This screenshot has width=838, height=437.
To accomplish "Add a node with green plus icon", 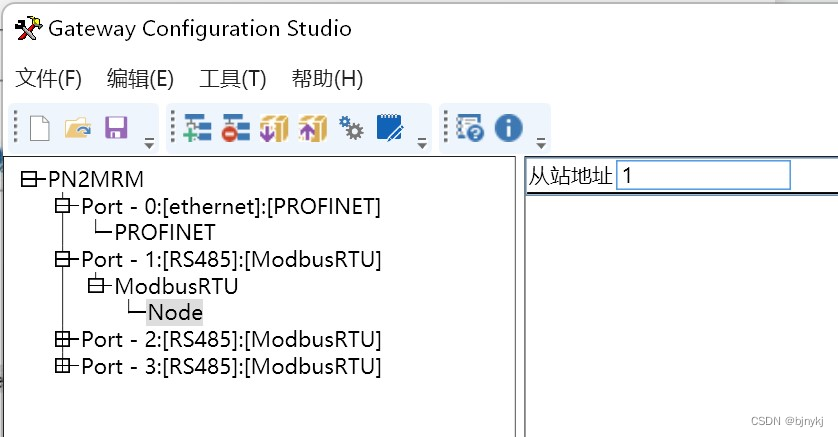I will [197, 129].
